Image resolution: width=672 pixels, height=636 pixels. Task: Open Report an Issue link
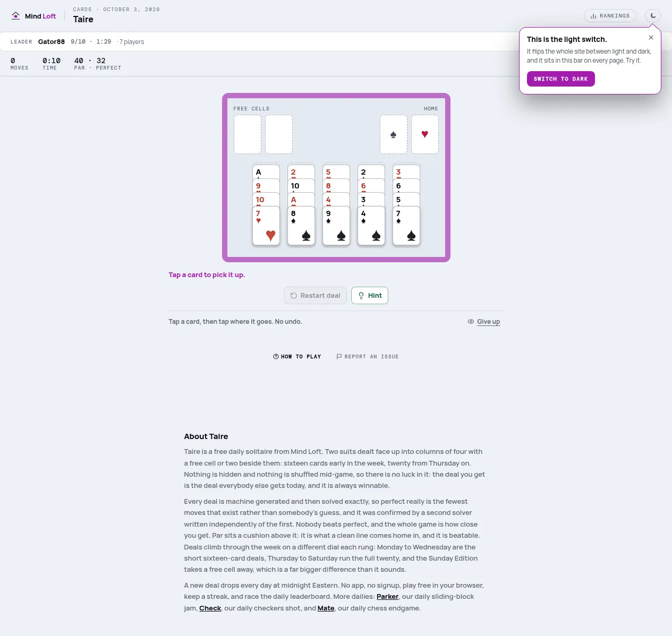[x=368, y=357]
